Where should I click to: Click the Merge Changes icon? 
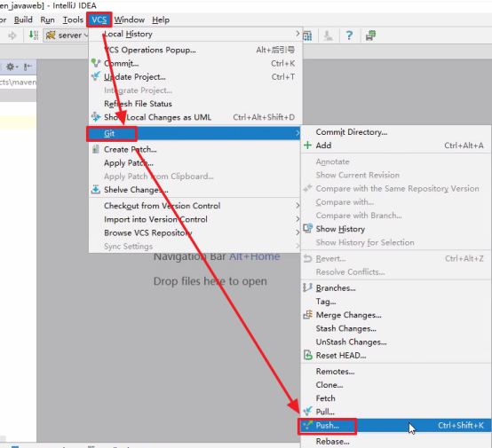(308, 314)
